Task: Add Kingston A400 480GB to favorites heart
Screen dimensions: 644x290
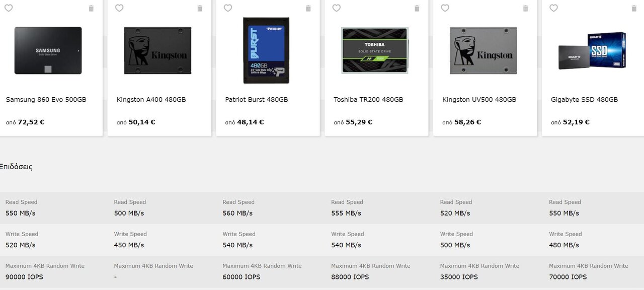Action: tap(119, 8)
